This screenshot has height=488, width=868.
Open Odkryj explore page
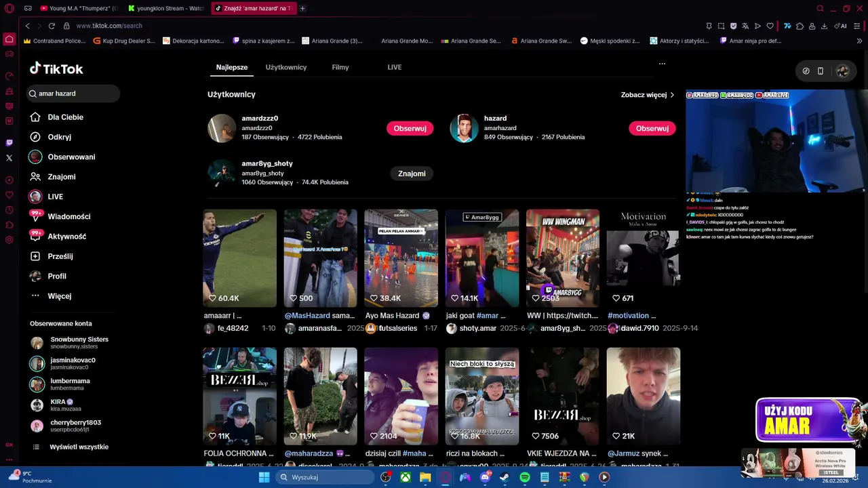click(x=50, y=137)
